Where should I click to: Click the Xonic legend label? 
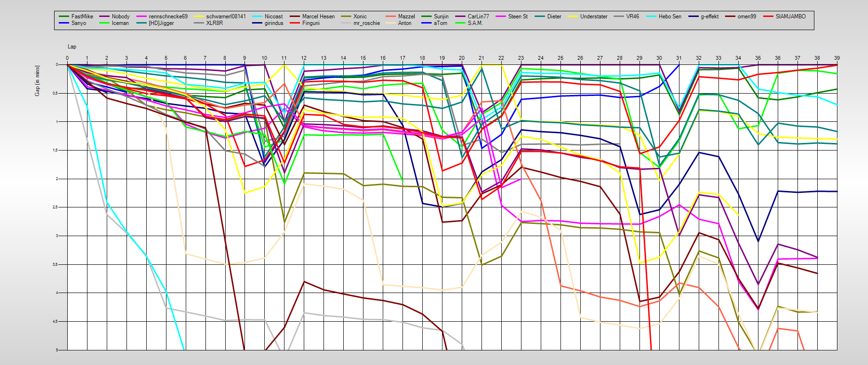[360, 16]
